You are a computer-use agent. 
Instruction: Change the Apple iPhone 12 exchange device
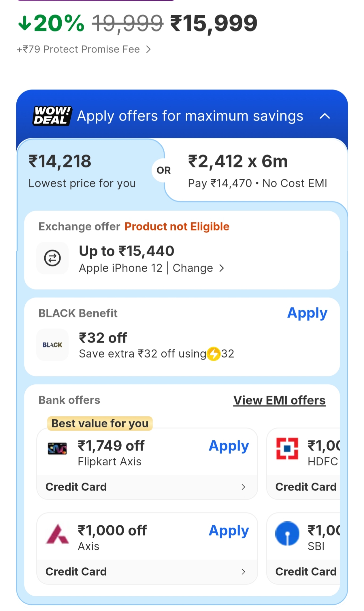[x=198, y=268]
